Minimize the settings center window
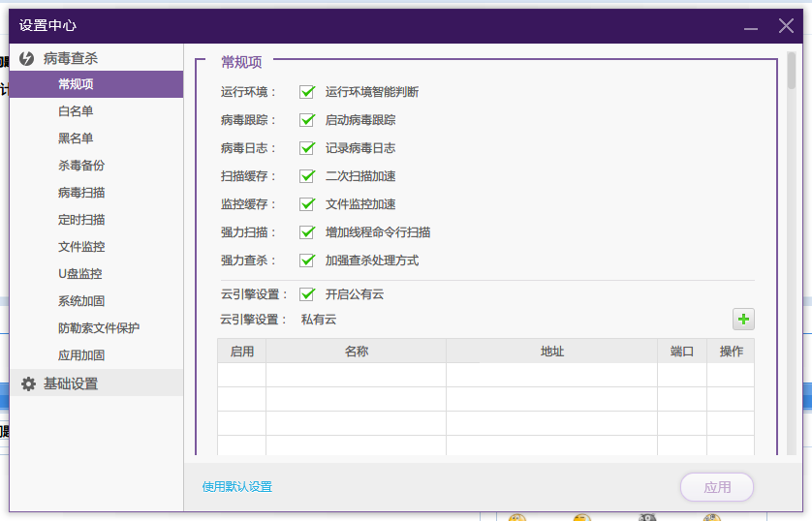 pos(749,26)
